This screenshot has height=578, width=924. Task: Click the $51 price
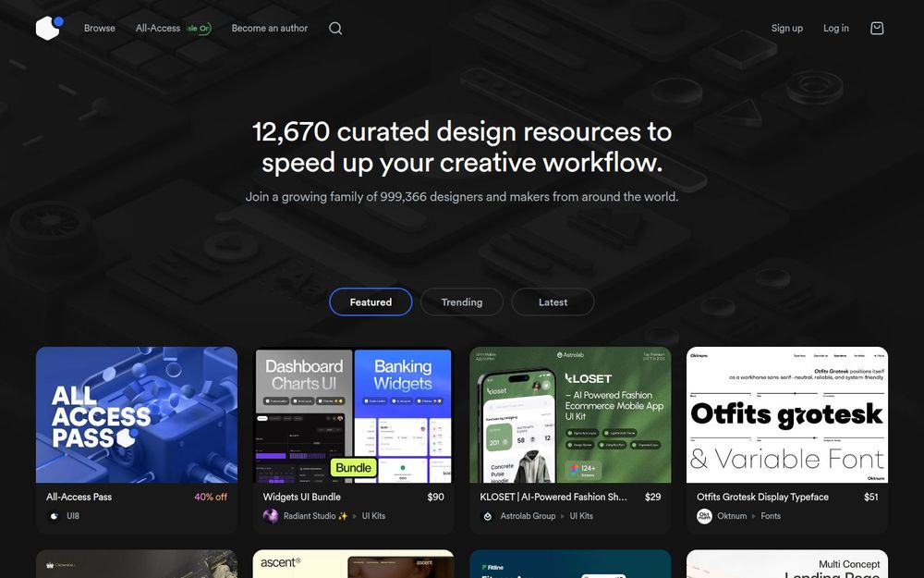(871, 498)
